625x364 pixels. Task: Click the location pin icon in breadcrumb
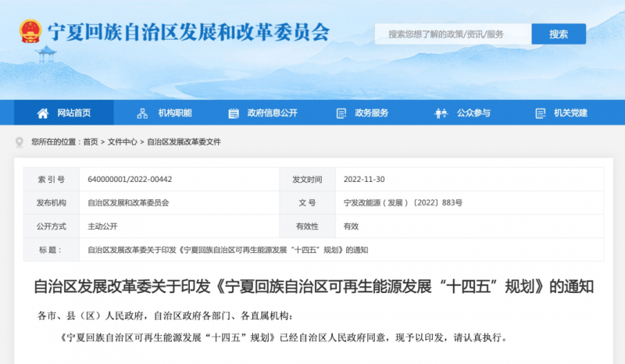19,142
